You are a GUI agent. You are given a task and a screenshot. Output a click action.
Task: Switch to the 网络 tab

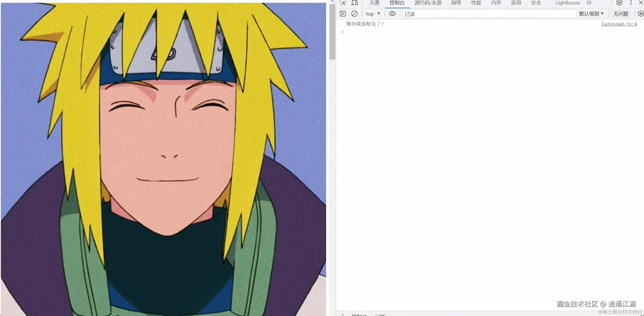pyautogui.click(x=456, y=3)
